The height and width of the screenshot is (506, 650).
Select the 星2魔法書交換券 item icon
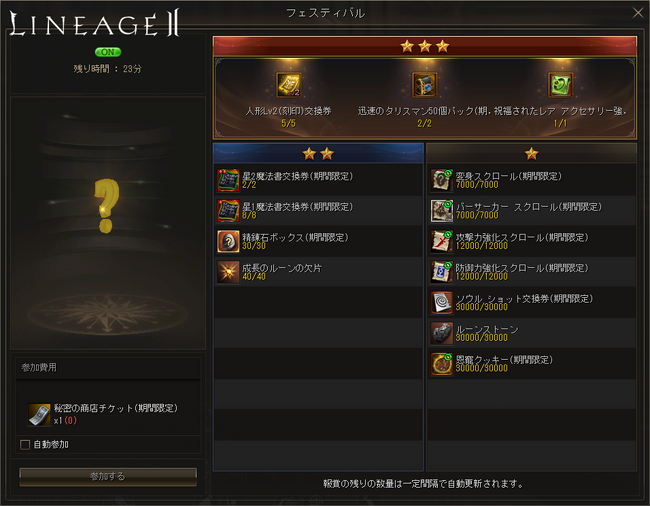coord(228,180)
